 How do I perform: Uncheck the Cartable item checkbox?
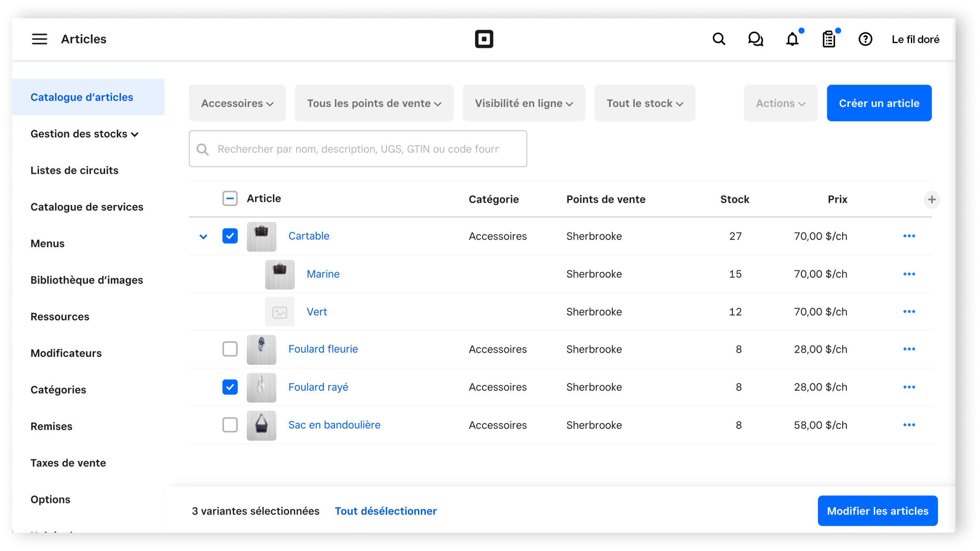(x=230, y=236)
